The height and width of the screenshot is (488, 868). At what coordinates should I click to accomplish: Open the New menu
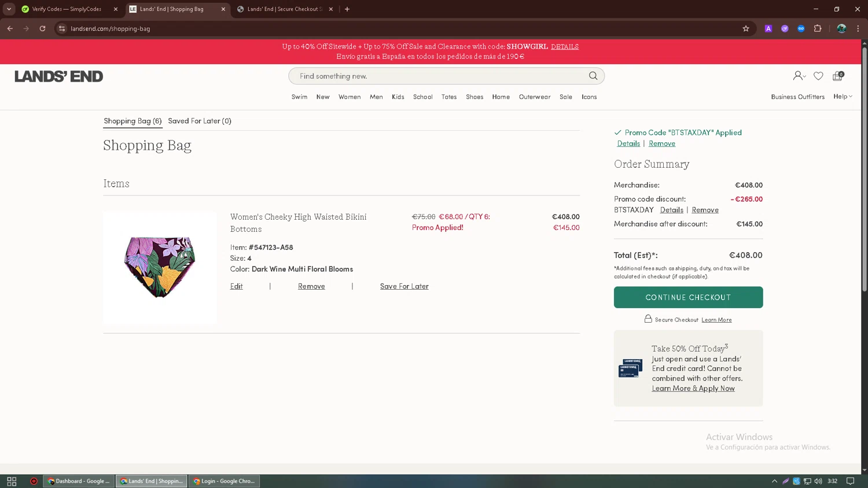323,97
